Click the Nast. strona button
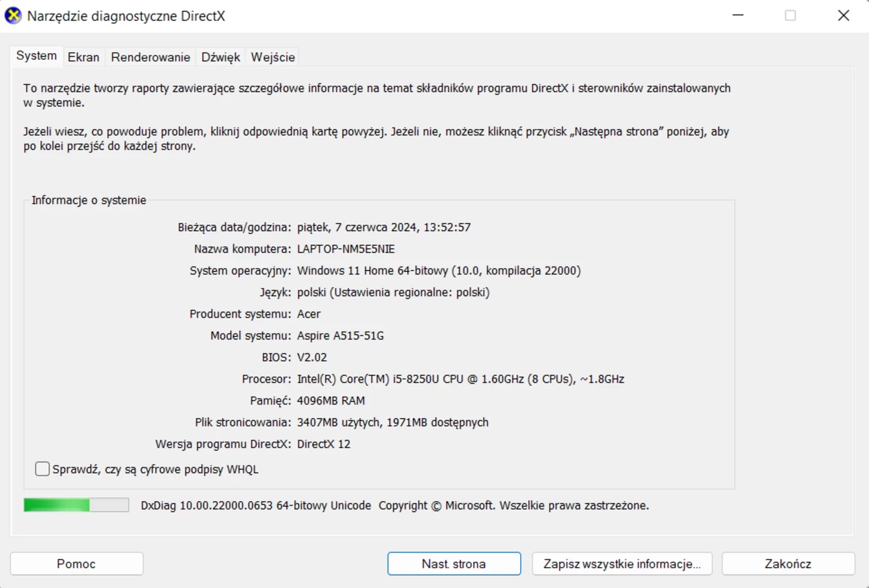869x588 pixels. tap(454, 564)
